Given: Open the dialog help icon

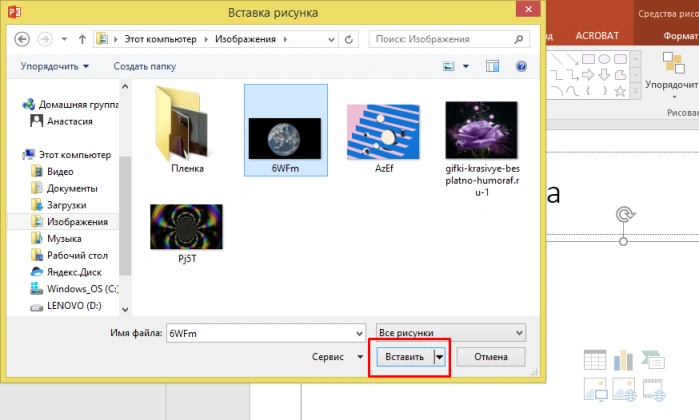Looking at the screenshot, I should [x=521, y=66].
